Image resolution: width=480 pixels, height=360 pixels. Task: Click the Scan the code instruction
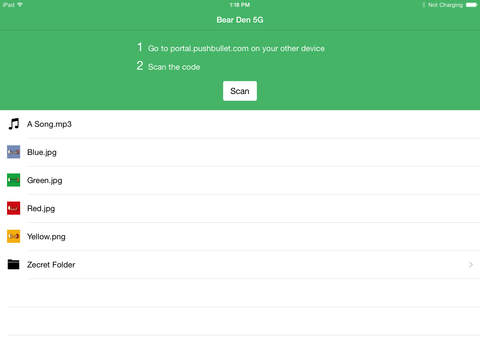point(174,67)
